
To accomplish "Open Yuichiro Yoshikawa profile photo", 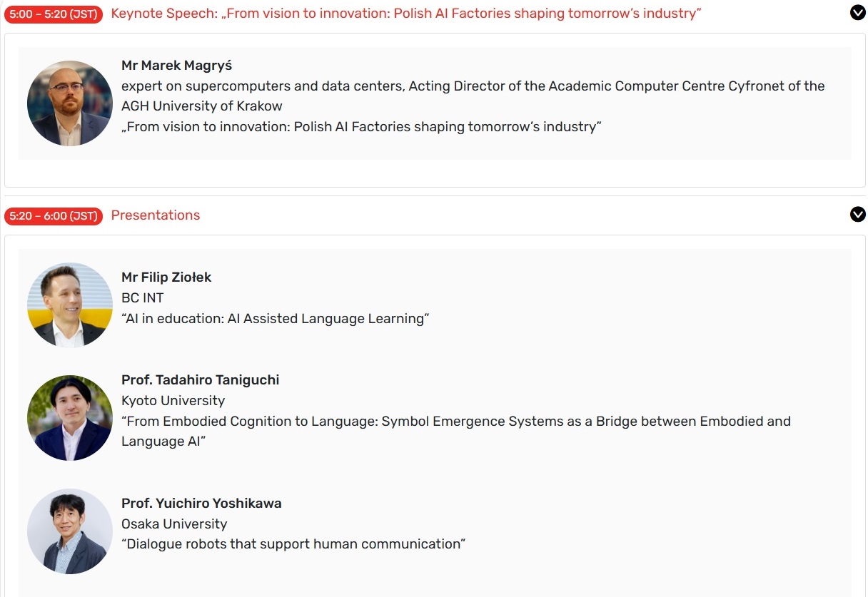I will coord(70,531).
